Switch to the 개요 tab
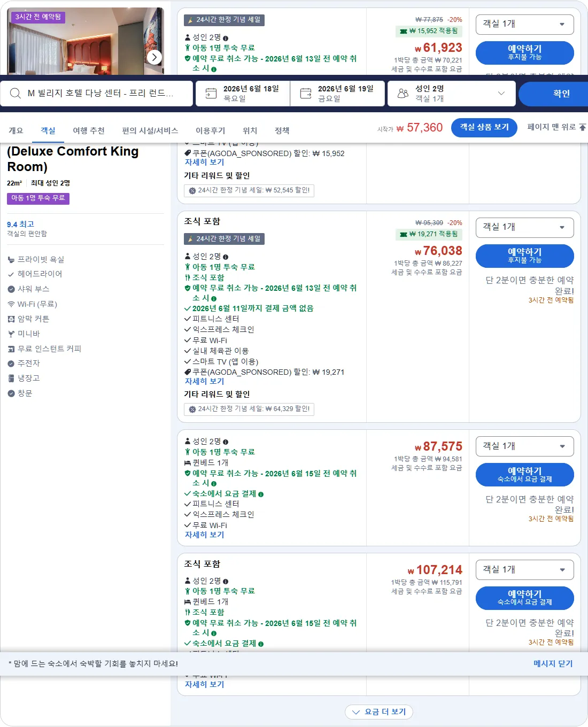 (16, 130)
